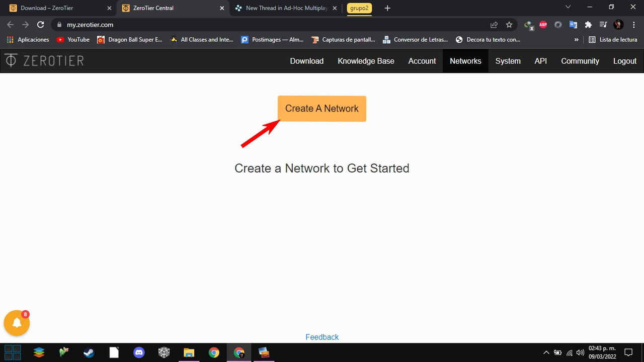
Task: Open Steam from the taskbar
Action: tap(89, 352)
